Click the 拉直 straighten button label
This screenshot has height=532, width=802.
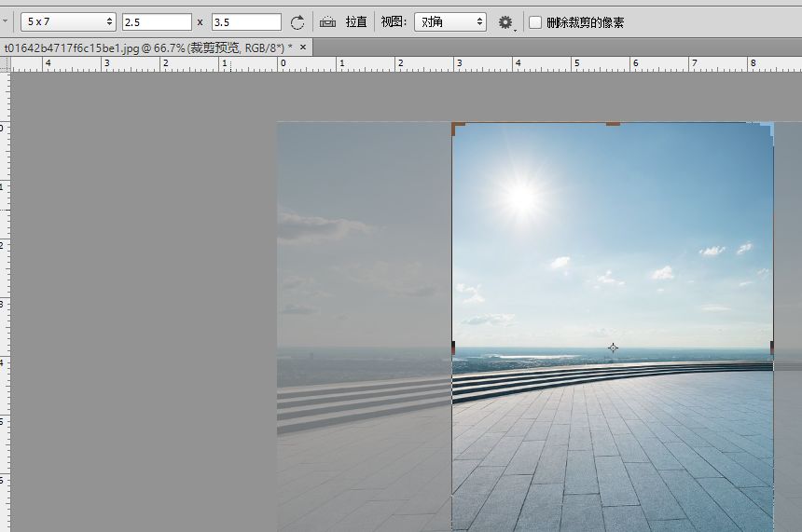click(x=356, y=21)
